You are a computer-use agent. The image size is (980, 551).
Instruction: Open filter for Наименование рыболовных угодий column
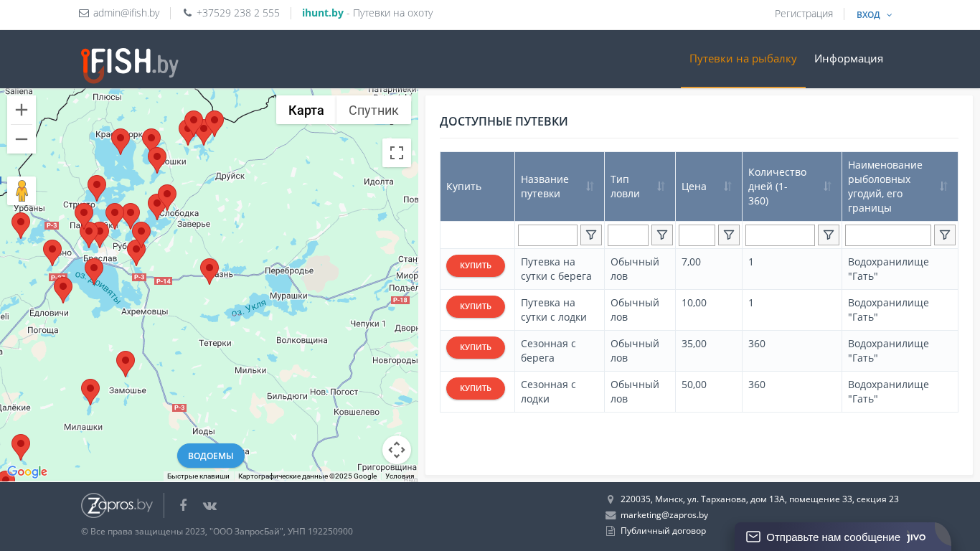click(945, 235)
